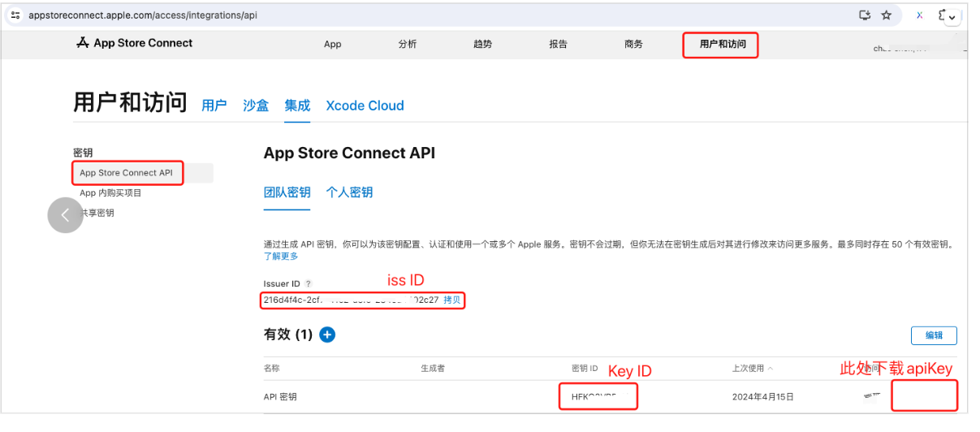Click the previous image arrow circle
980x432 pixels.
click(65, 215)
